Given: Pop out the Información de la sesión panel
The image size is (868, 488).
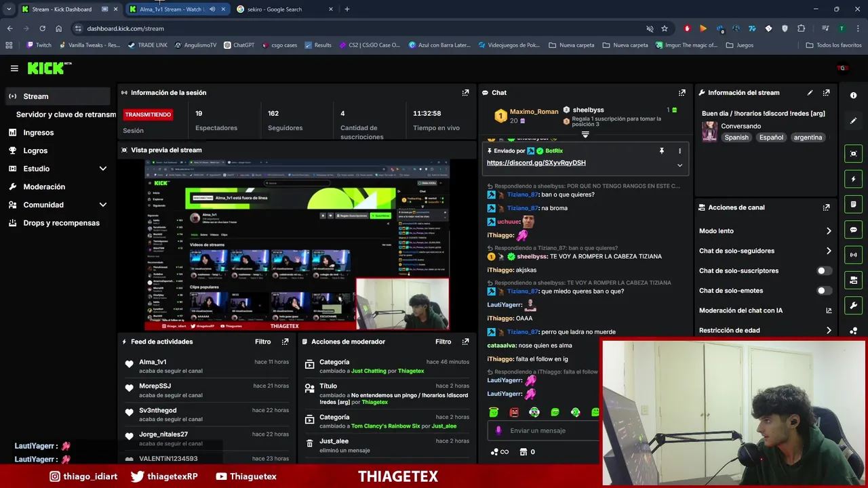Looking at the screenshot, I should point(465,93).
